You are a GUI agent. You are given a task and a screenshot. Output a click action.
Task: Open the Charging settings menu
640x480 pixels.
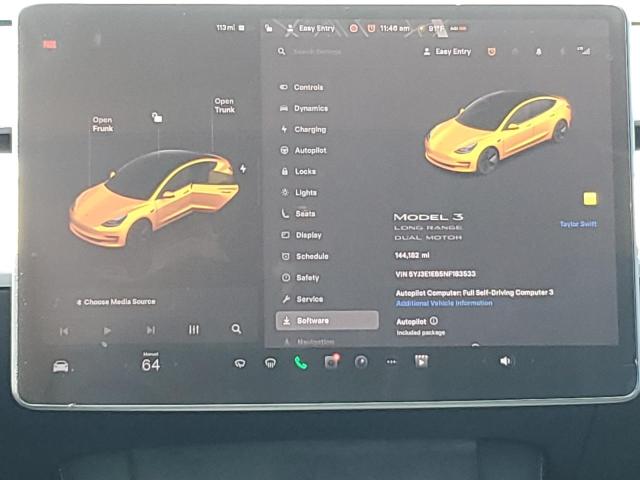point(303,129)
